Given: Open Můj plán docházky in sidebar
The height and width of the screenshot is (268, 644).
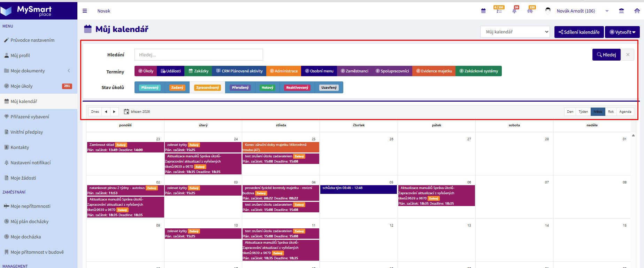Looking at the screenshot, I should (38, 221).
